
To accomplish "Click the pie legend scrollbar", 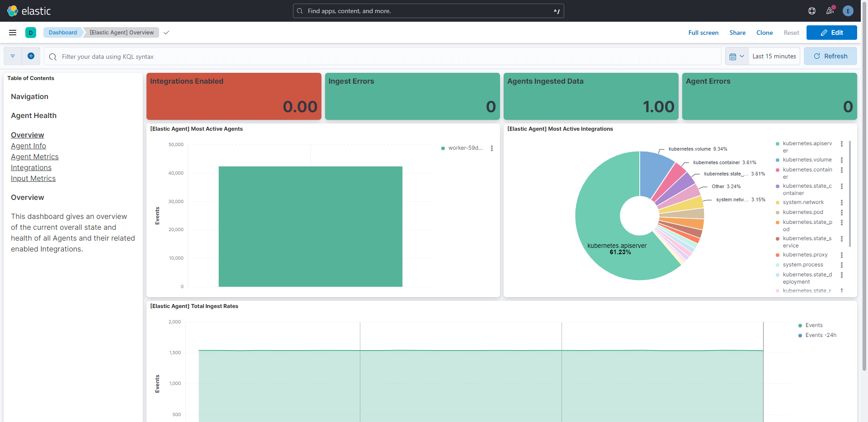I will click(850, 194).
